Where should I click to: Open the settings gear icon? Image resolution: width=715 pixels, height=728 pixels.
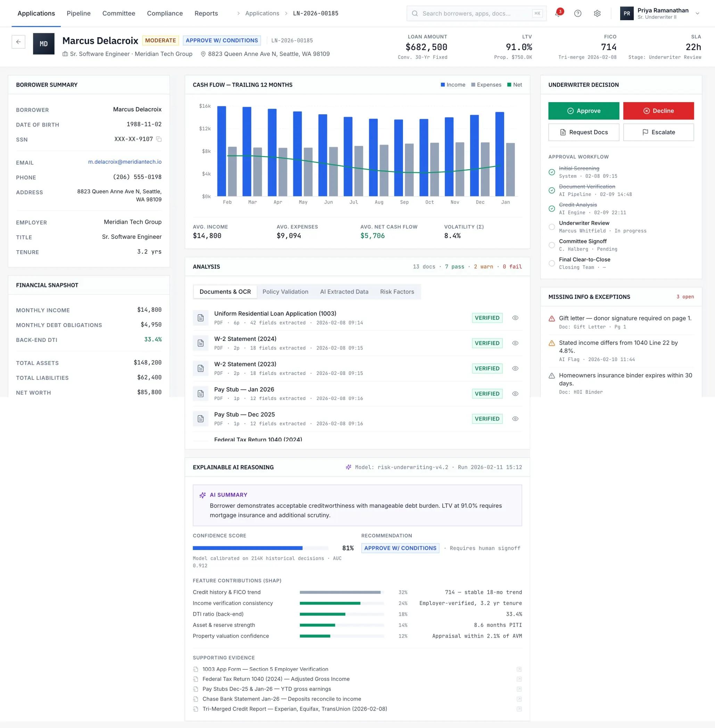tap(597, 14)
